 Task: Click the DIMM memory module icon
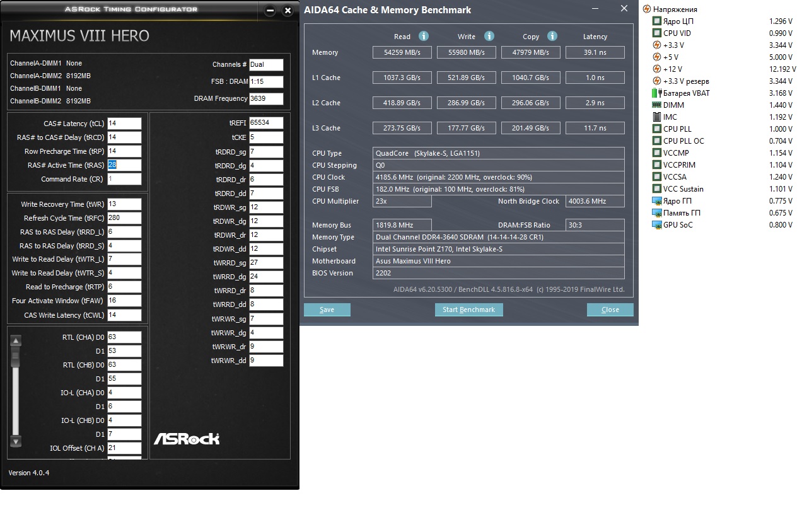[657, 105]
